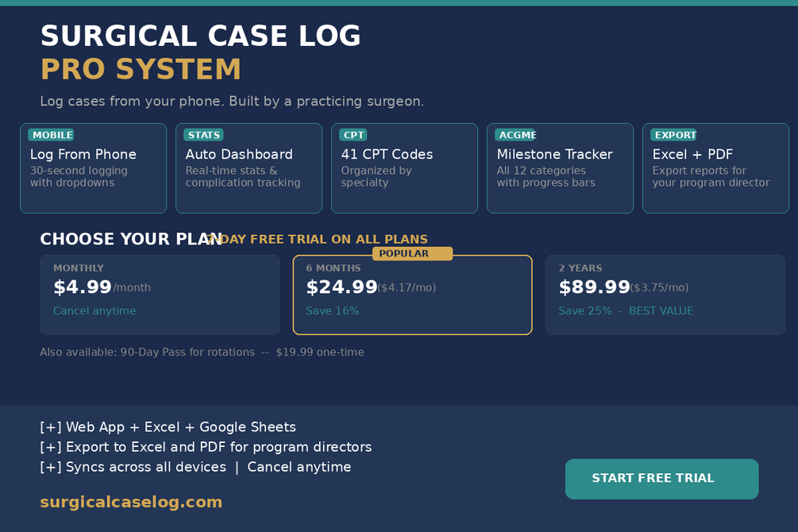Click the MOBILE tag badge
The width and height of the screenshot is (798, 532).
[x=51, y=135]
